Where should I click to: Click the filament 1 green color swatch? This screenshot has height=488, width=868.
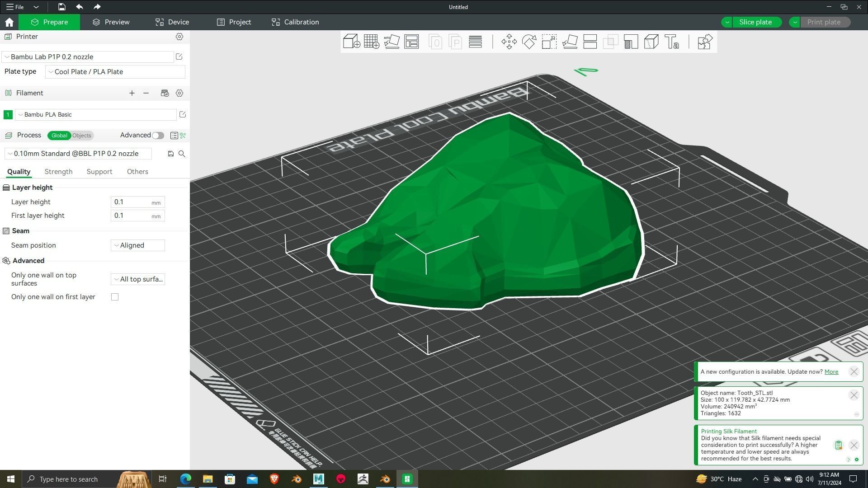(x=8, y=115)
